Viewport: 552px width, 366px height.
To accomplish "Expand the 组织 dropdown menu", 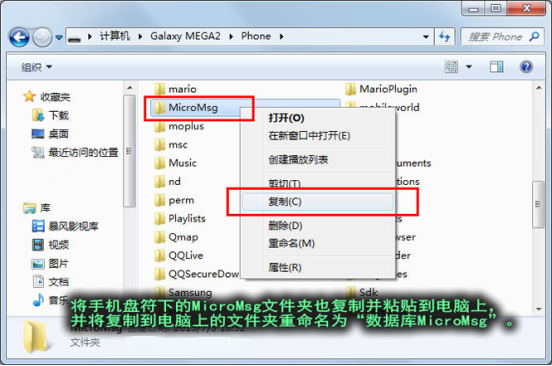I will click(x=36, y=67).
